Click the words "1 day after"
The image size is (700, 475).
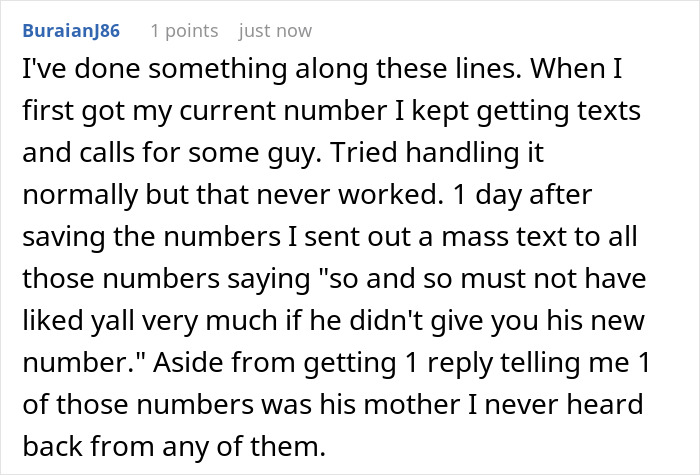[522, 195]
